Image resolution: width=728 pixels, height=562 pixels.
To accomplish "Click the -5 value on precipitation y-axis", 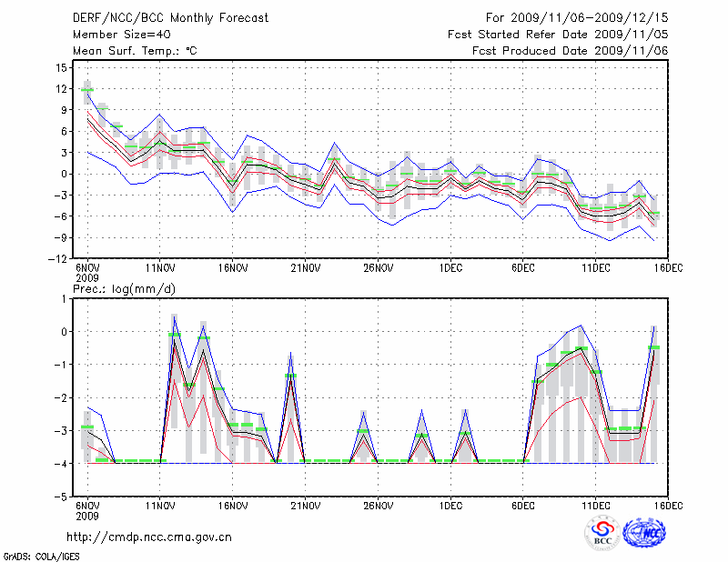I will tap(62, 498).
